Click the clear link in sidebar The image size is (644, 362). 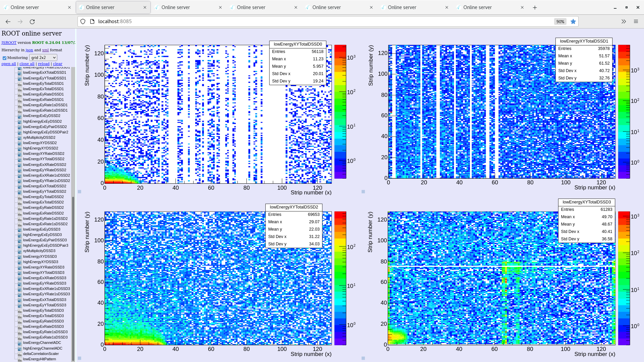click(x=58, y=64)
